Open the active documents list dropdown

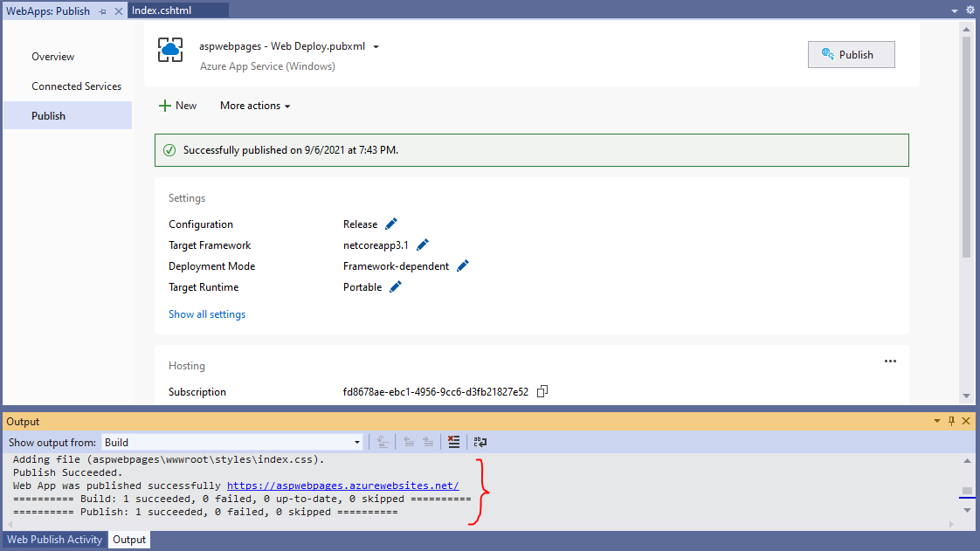[955, 10]
